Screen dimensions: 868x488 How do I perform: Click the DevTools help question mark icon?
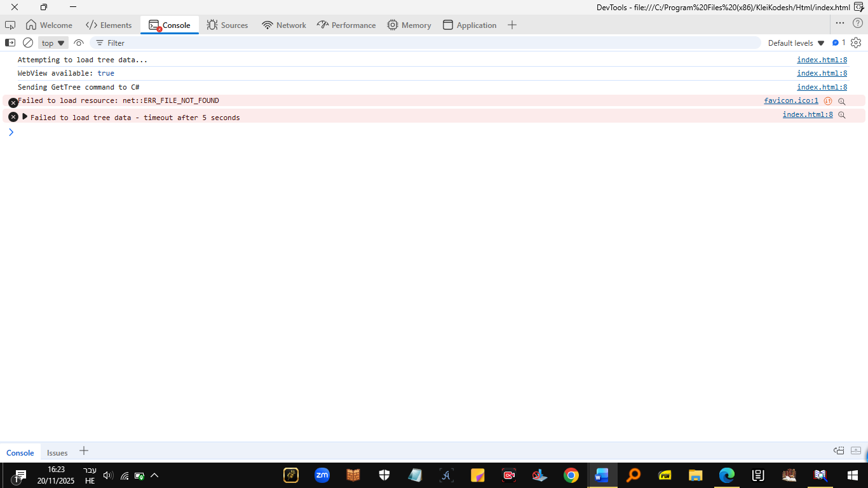tap(858, 23)
